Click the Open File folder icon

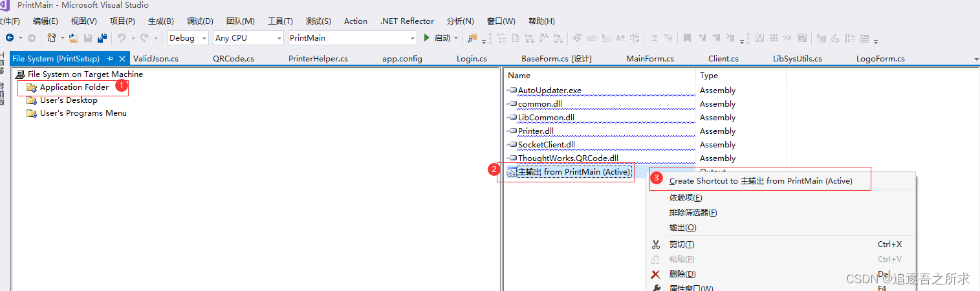point(74,38)
